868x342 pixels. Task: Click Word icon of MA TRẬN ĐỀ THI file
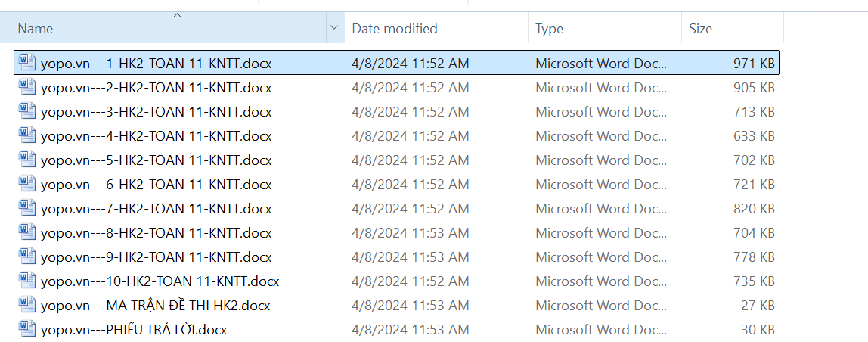(x=27, y=305)
